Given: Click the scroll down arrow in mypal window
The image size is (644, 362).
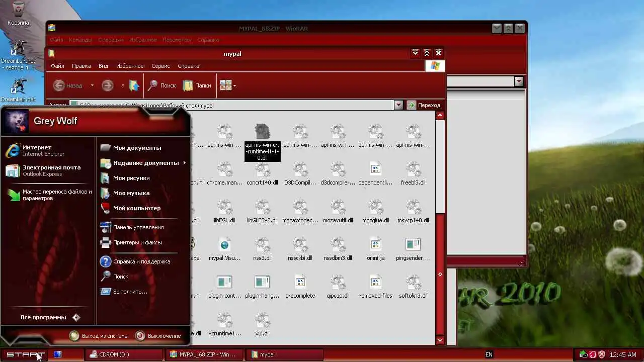Looking at the screenshot, I should (x=440, y=340).
